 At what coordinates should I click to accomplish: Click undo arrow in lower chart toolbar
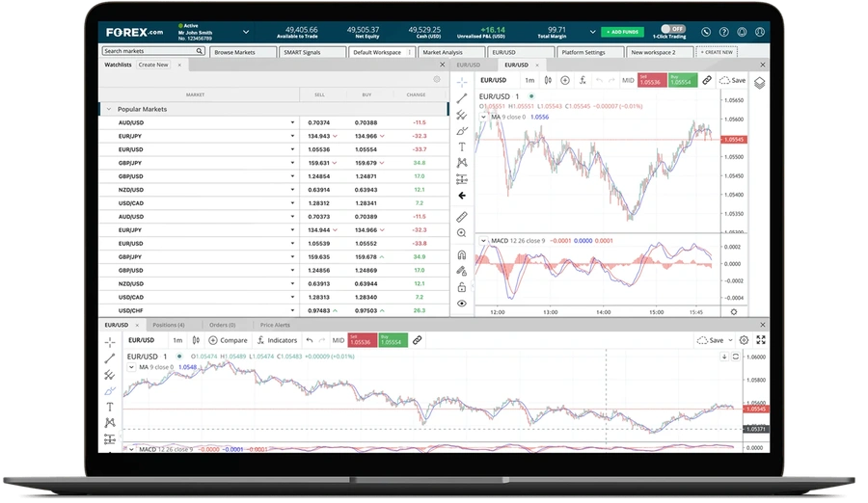click(x=310, y=340)
